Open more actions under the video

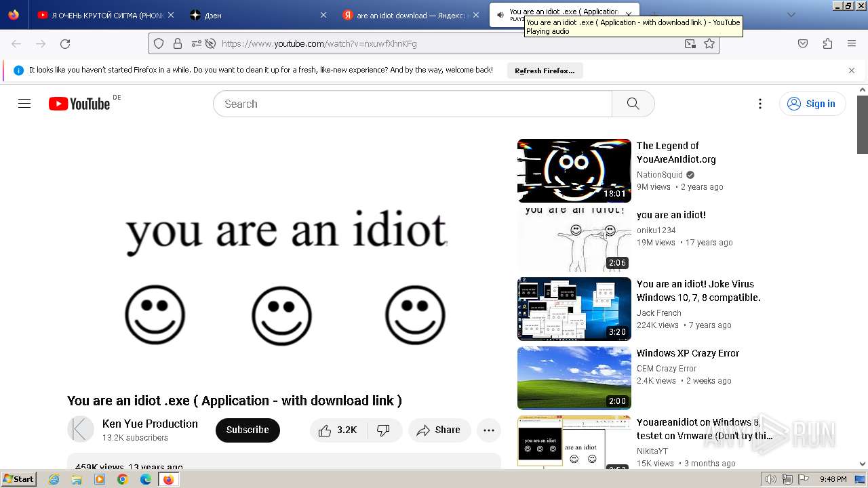click(x=488, y=430)
